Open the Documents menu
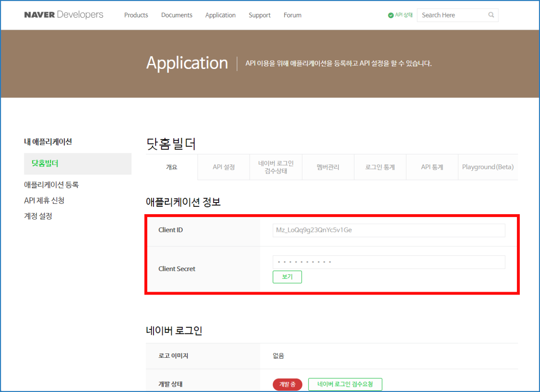 point(177,15)
